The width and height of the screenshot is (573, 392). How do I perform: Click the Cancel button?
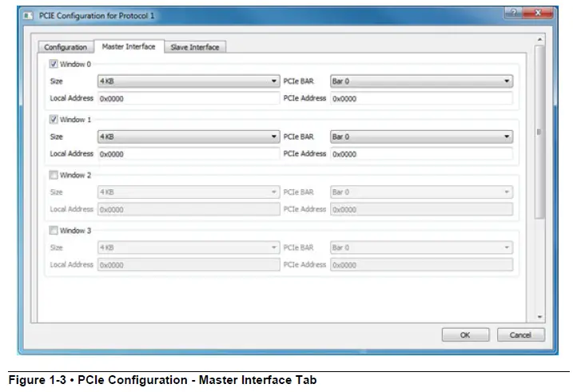click(x=520, y=335)
